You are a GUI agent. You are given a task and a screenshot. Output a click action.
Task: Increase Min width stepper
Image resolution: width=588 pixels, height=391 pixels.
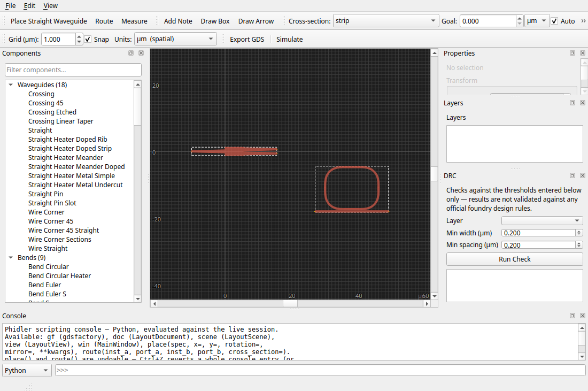tap(579, 232)
